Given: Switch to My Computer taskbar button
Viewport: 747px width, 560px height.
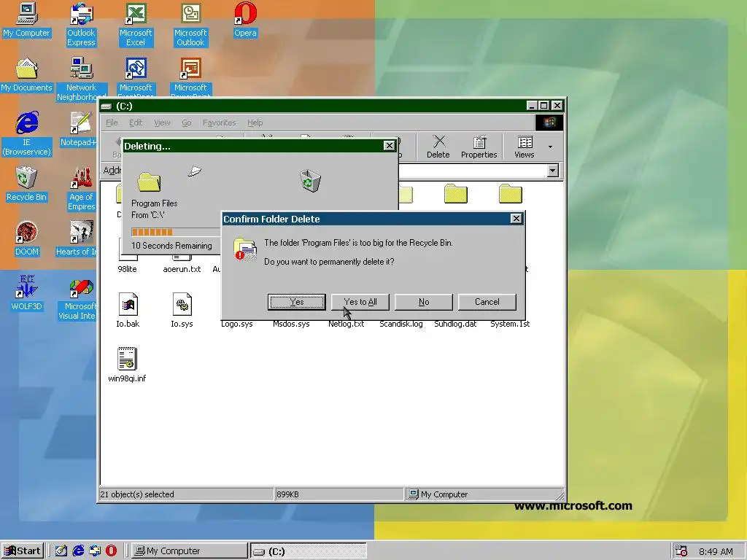Looking at the screenshot, I should pyautogui.click(x=189, y=551).
